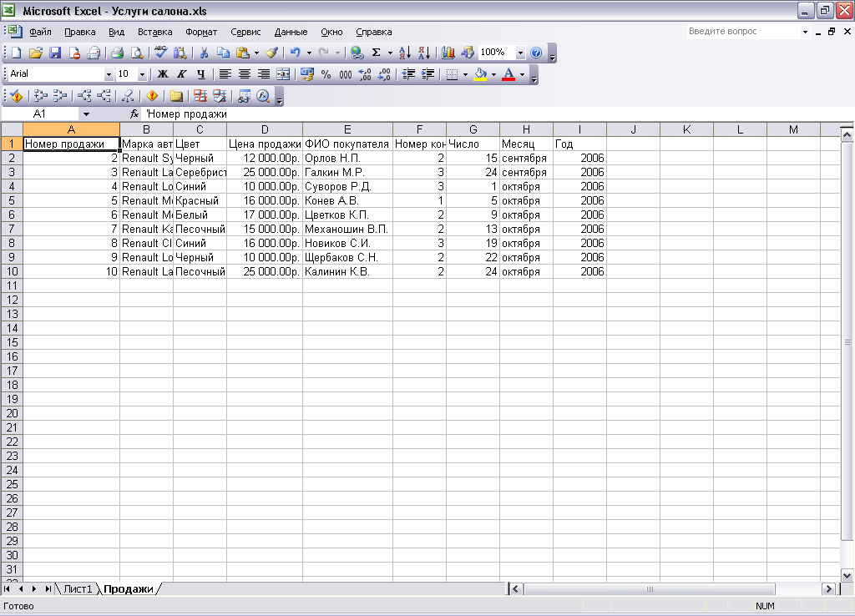Click the Copy icon
855x616 pixels.
tap(223, 53)
